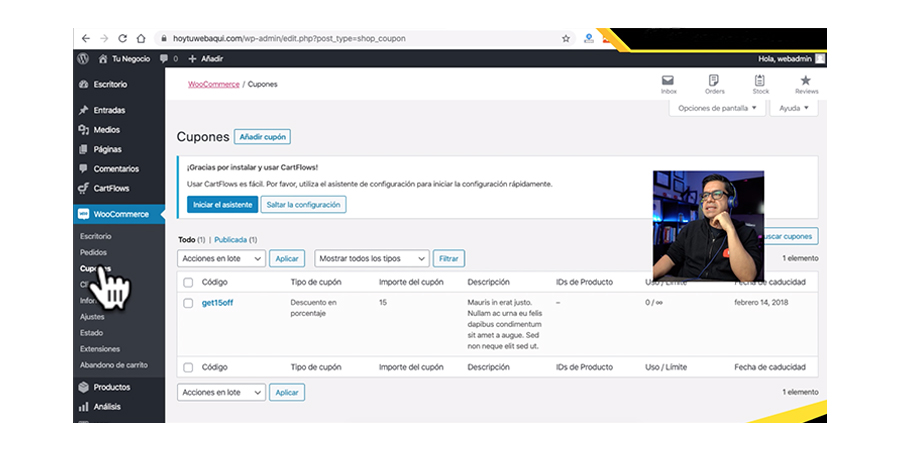Open Extensiones submenu item
This screenshot has height=450, width=900.
pos(100,349)
